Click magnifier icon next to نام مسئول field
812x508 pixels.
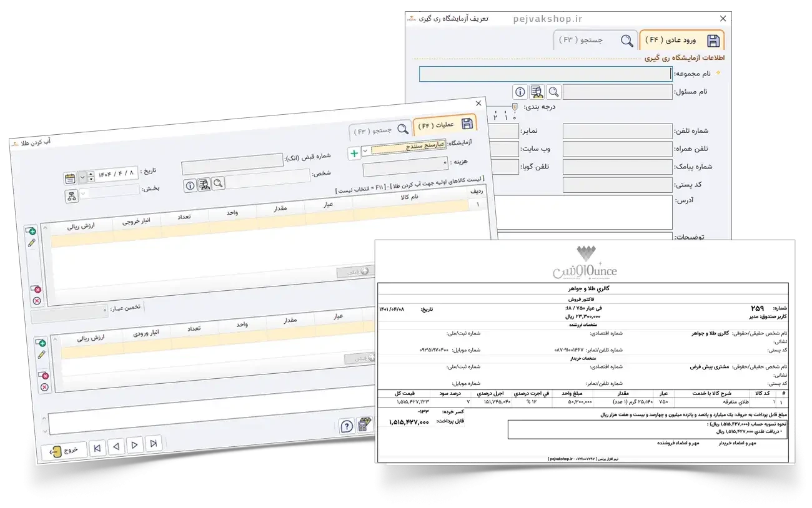click(553, 92)
